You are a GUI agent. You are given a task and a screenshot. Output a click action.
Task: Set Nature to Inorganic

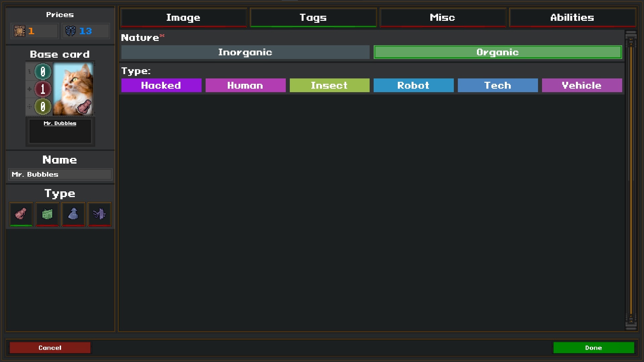pyautogui.click(x=245, y=52)
